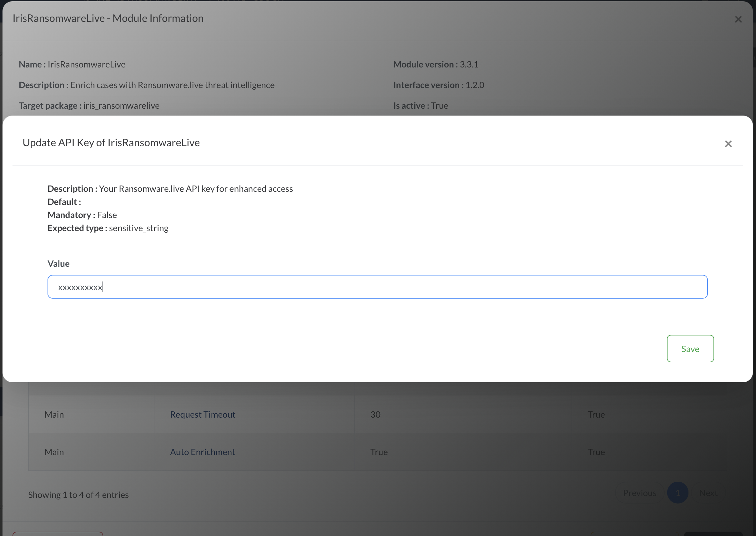
Task: Click the True cell in Request Timeout row
Action: click(x=596, y=414)
